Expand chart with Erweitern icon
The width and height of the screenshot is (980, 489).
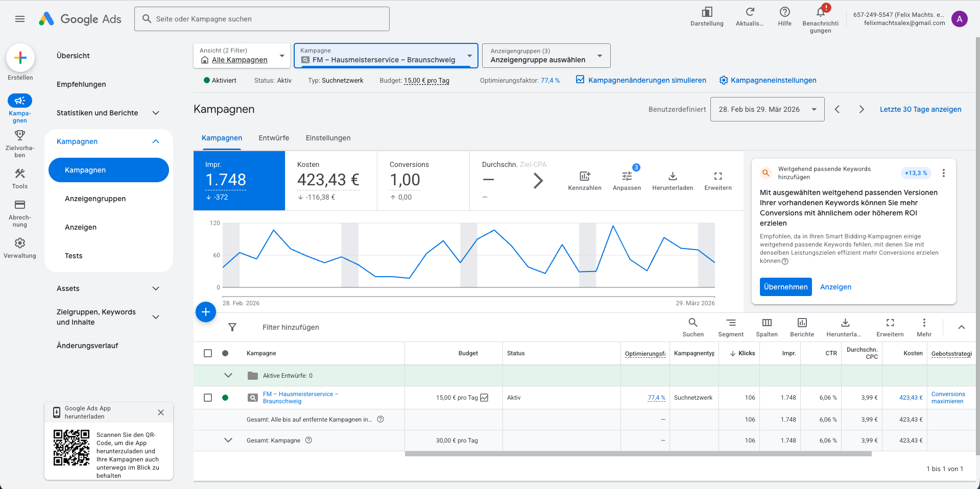718,176
